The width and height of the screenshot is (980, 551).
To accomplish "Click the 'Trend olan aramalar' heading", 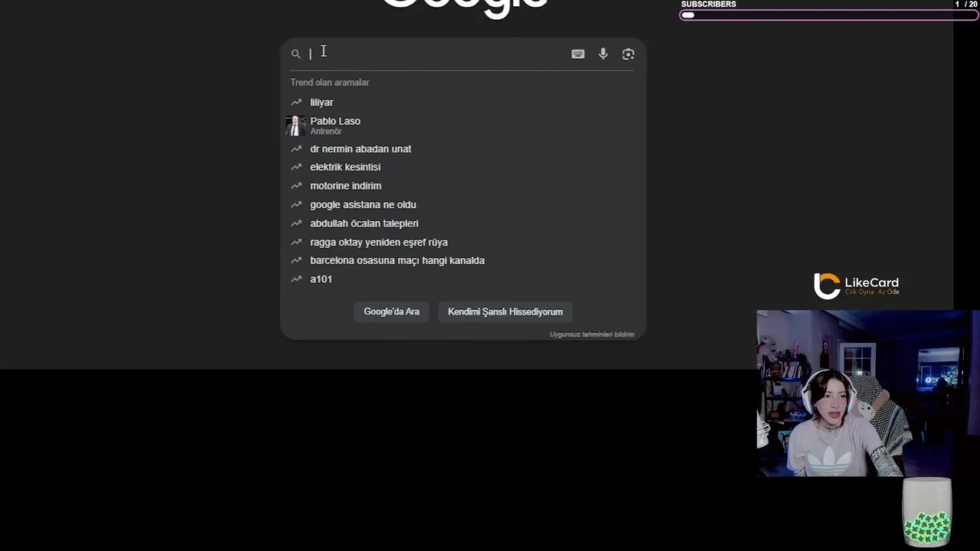I will [329, 83].
